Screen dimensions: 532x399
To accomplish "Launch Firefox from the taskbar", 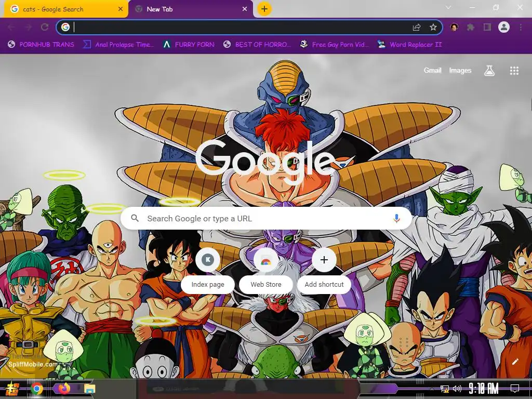I will coord(63,389).
